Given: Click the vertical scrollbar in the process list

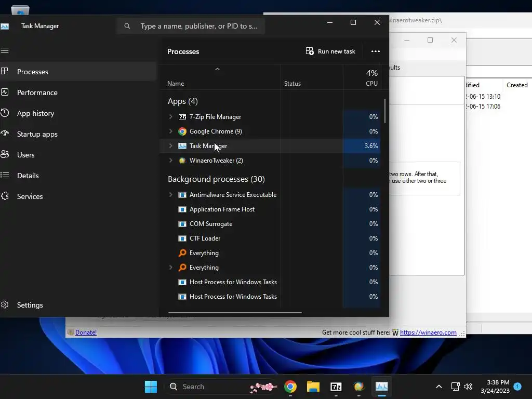Looking at the screenshot, I should 385,111.
